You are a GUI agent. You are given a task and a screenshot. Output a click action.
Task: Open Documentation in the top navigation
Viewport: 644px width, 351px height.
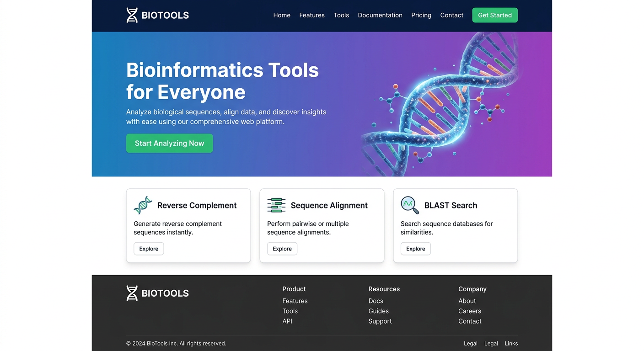click(380, 15)
